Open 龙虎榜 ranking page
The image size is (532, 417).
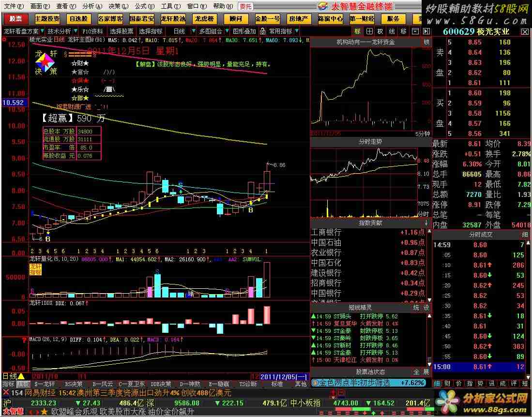pyautogui.click(x=204, y=19)
